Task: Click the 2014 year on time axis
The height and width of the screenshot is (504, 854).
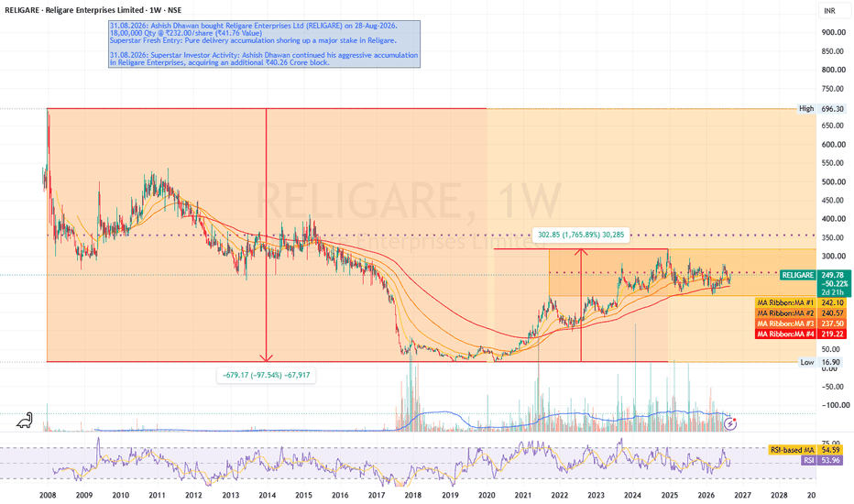Action: [x=267, y=495]
